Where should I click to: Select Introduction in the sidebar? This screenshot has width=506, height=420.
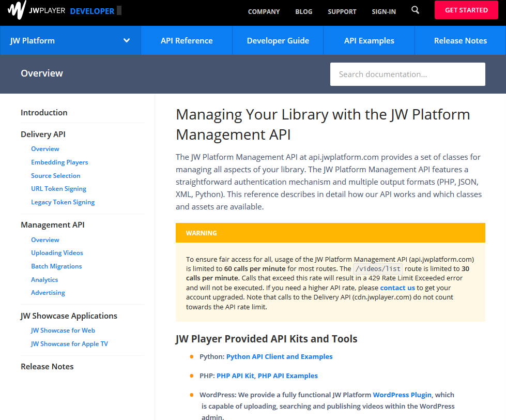pyautogui.click(x=44, y=113)
